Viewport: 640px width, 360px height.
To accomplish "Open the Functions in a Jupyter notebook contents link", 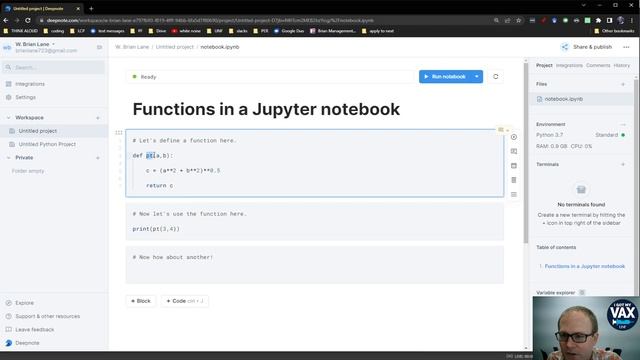I will [584, 266].
